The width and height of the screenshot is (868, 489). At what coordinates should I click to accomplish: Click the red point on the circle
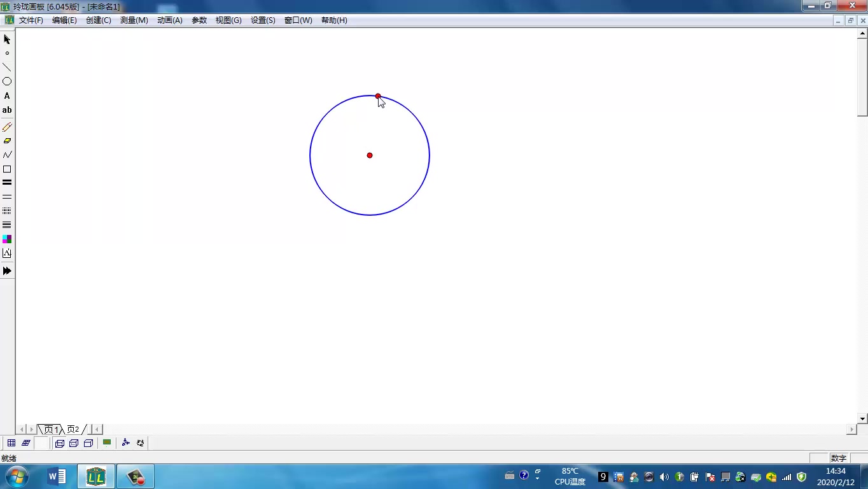coord(378,96)
